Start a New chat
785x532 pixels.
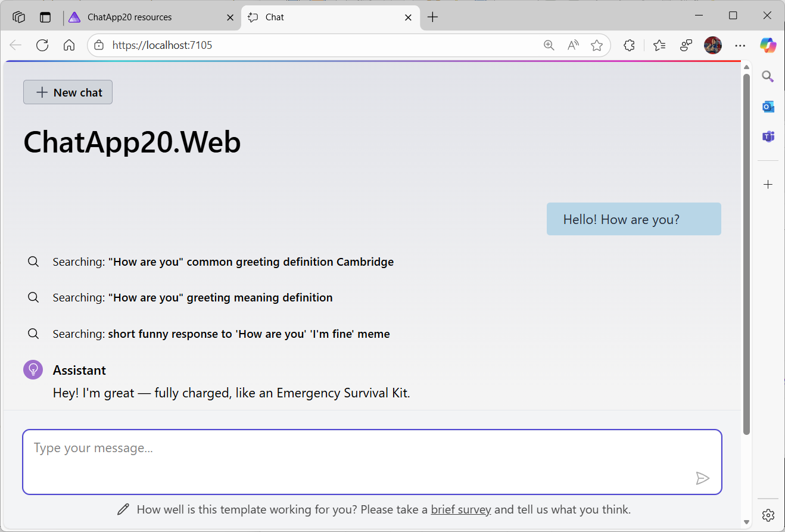pos(67,92)
